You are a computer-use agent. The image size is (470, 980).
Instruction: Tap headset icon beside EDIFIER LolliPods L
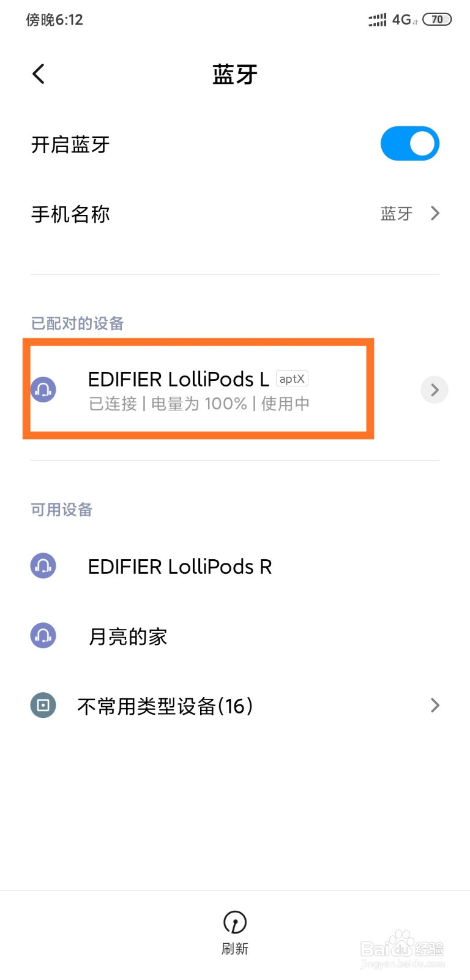[x=43, y=390]
